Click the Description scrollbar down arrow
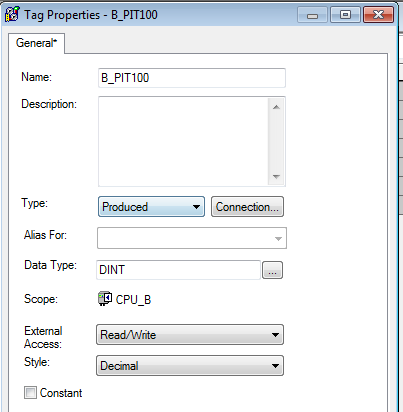 click(276, 176)
